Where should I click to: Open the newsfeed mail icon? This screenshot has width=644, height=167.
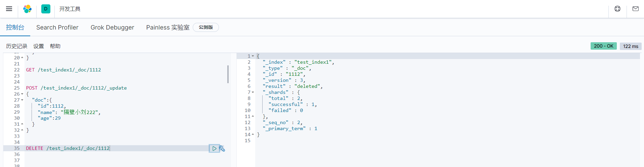coord(636,9)
